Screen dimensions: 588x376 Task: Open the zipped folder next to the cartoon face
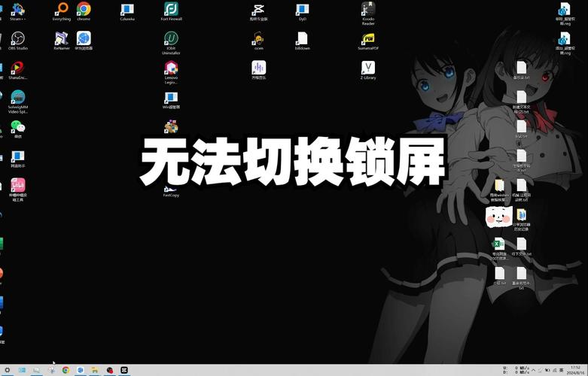tap(521, 220)
